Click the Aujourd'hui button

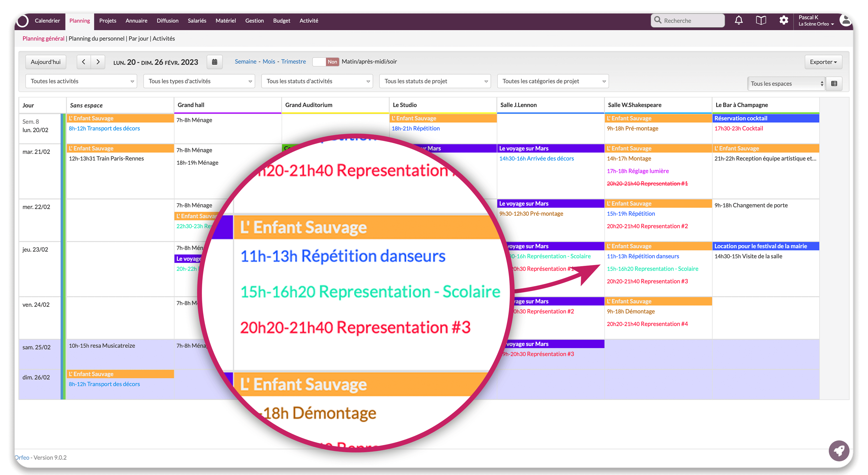point(46,62)
